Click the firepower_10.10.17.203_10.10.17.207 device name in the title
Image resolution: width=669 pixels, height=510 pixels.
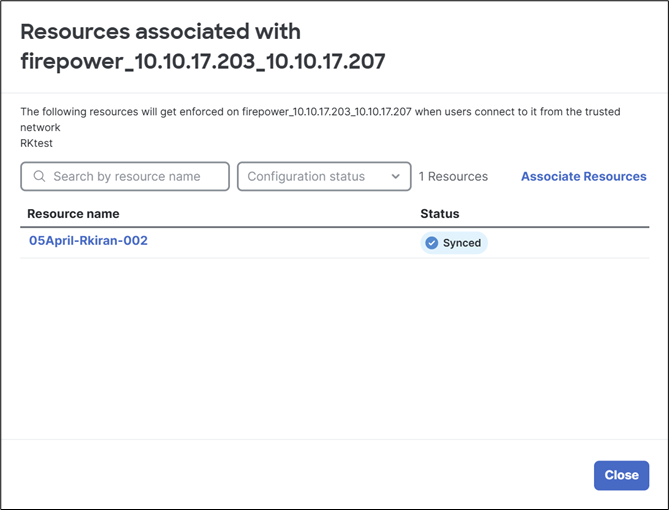[203, 61]
